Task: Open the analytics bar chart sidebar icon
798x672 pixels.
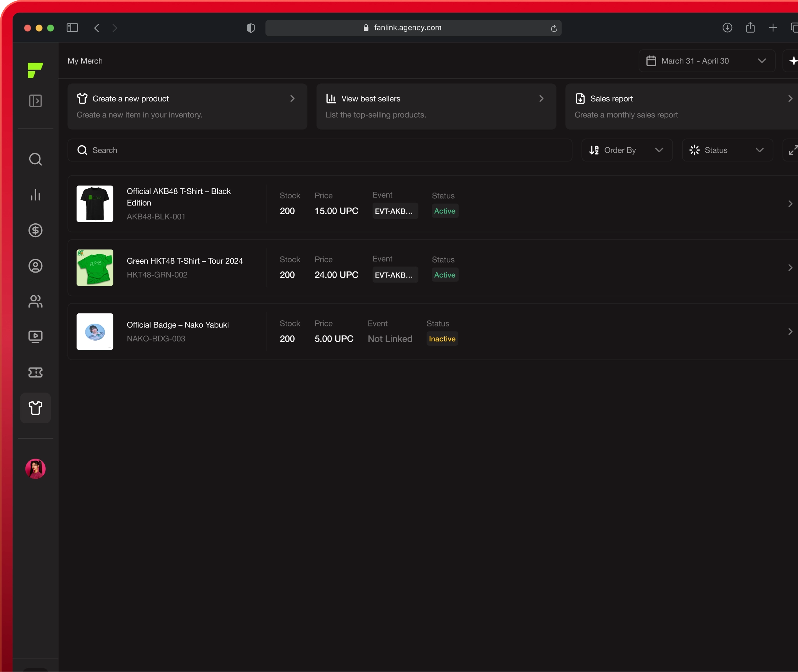Action: [35, 195]
